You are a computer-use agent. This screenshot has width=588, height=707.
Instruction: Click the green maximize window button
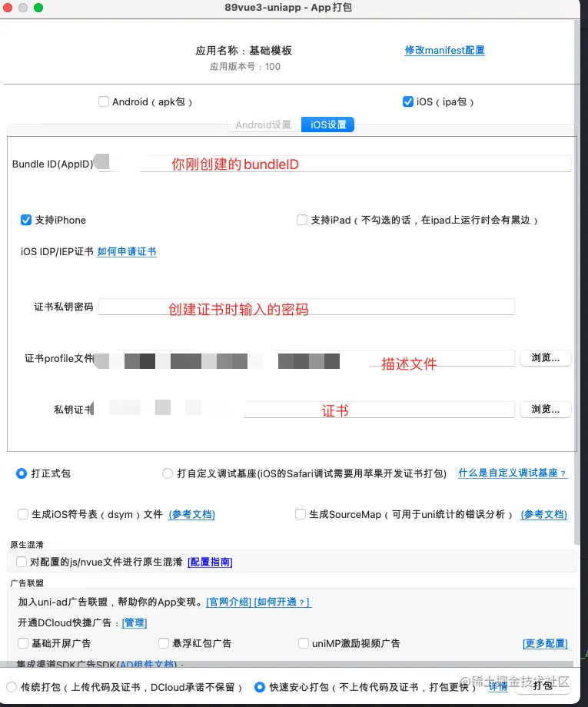click(x=38, y=8)
